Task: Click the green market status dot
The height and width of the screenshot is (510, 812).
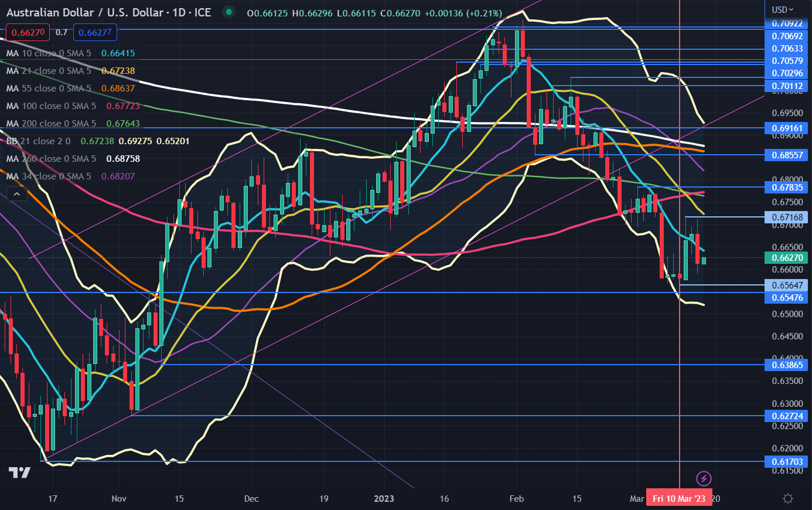Action: (x=228, y=12)
